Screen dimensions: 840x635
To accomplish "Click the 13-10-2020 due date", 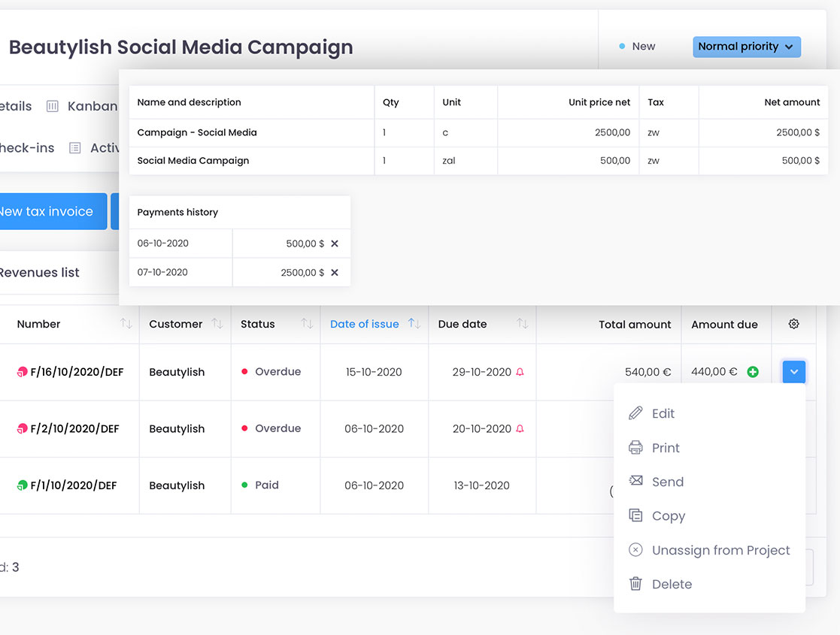I will [x=481, y=485].
